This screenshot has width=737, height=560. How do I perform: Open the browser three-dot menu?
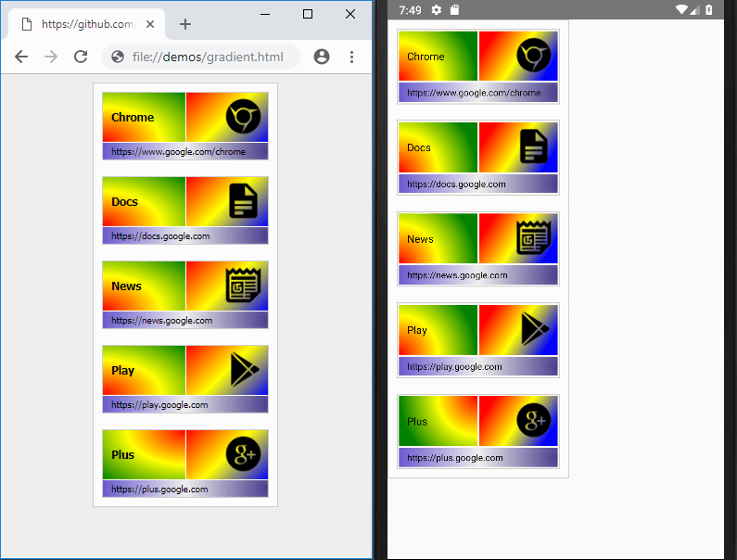point(351,57)
